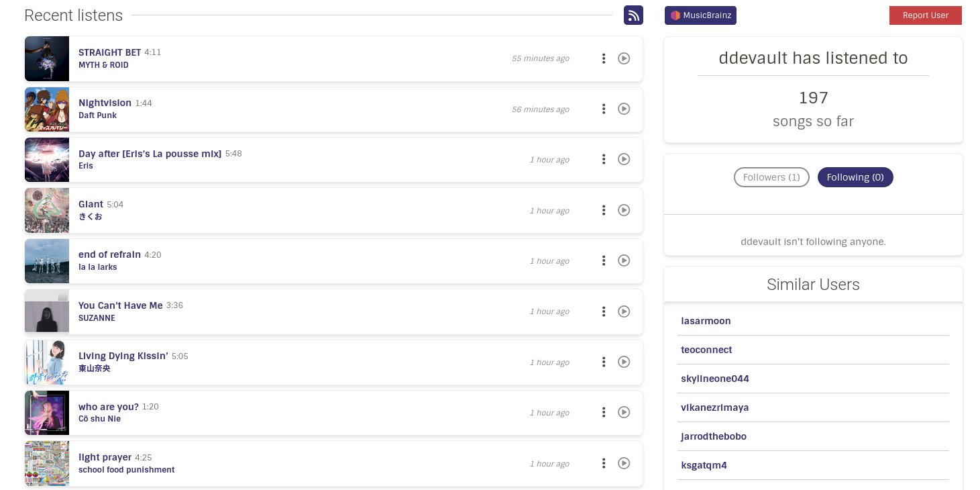The image size is (980, 490).
Task: Play light prayer track
Action: 624,463
